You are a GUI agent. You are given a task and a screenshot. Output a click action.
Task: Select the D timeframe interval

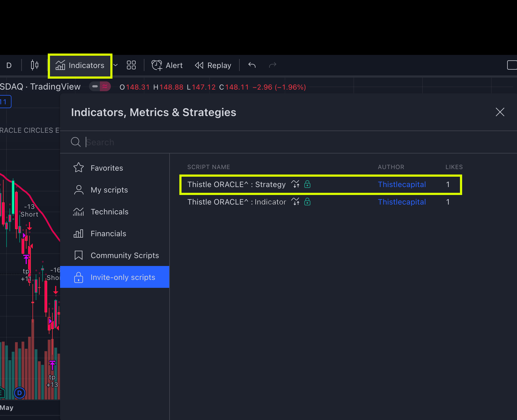click(x=9, y=66)
